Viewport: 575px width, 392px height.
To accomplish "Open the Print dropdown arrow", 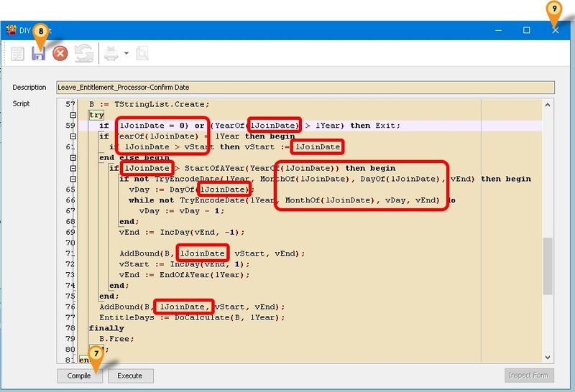I will [x=126, y=54].
